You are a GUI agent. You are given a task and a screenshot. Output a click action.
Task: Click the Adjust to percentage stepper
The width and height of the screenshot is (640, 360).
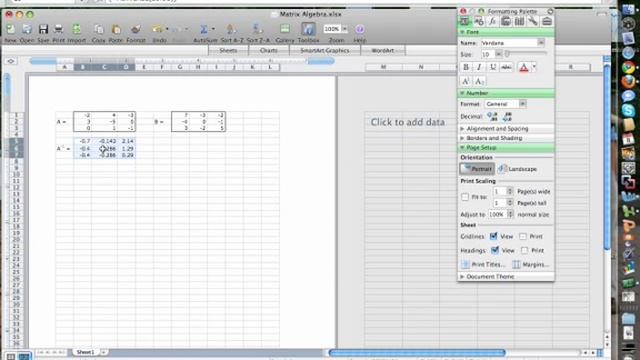point(510,214)
